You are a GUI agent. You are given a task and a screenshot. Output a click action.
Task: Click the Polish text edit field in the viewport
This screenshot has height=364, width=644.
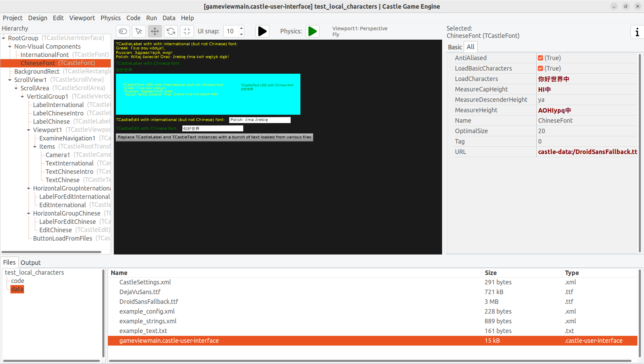(x=260, y=120)
